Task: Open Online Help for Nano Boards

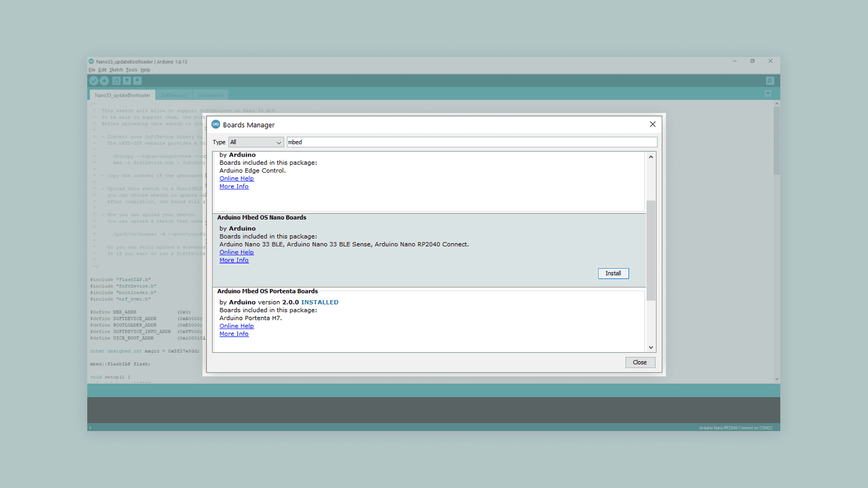Action: click(236, 252)
